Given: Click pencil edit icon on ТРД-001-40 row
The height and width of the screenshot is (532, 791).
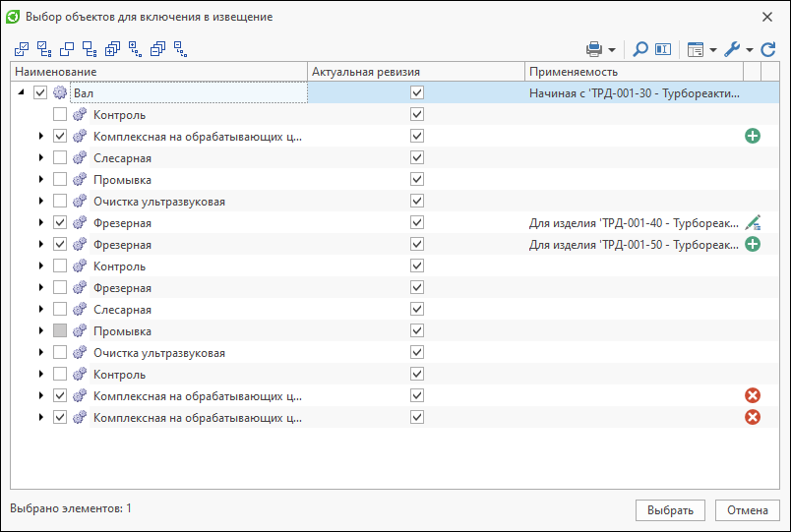Looking at the screenshot, I should click(753, 222).
